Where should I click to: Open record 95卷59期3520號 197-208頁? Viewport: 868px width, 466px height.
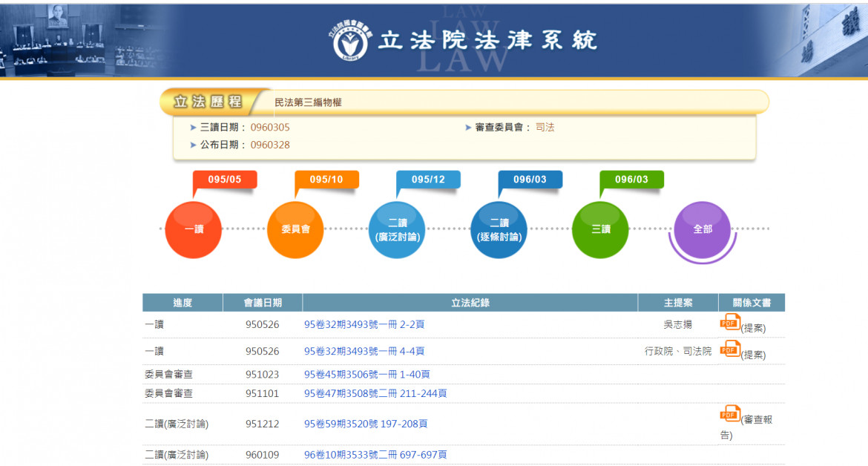coord(366,424)
